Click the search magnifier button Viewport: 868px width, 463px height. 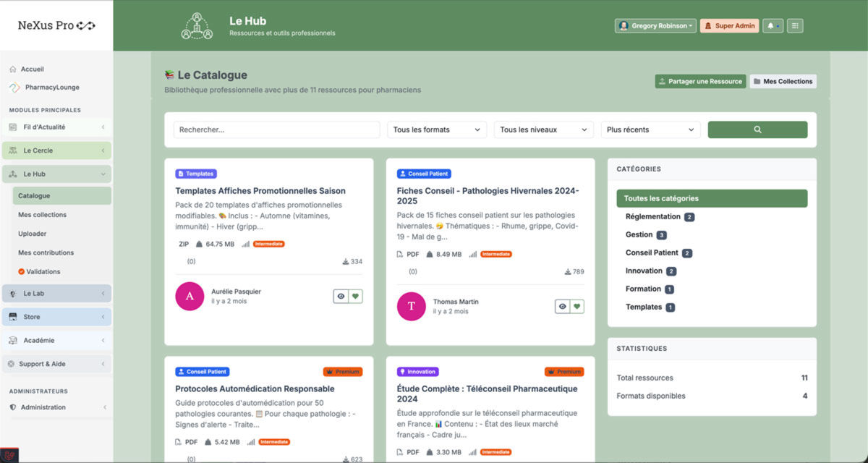pyautogui.click(x=757, y=129)
